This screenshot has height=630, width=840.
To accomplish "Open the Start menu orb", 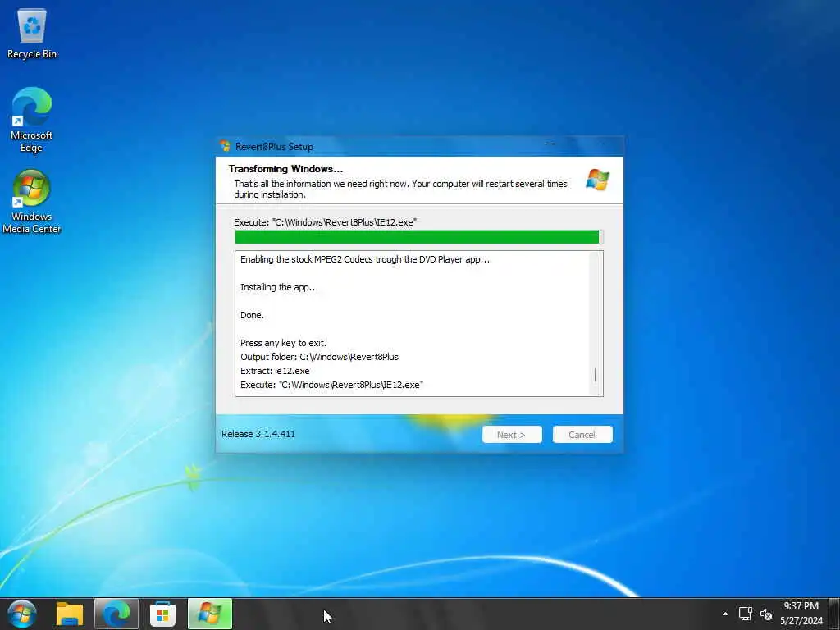I will point(21,614).
